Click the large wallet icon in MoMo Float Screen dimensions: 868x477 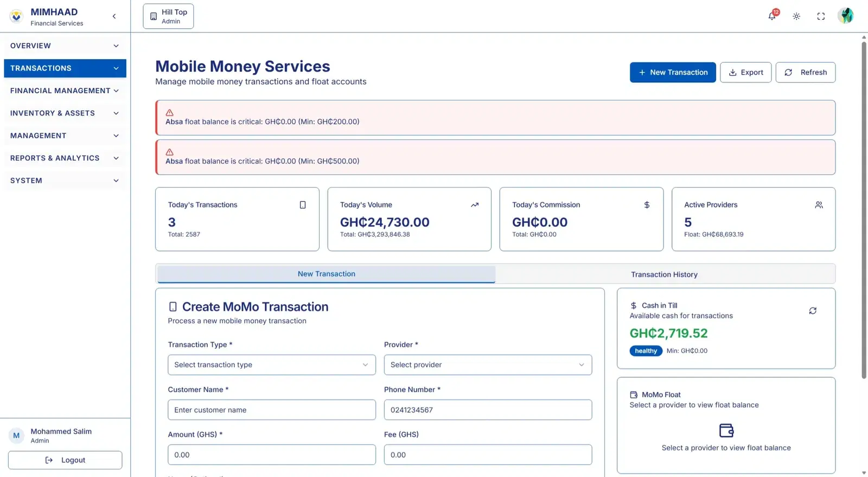(x=726, y=430)
